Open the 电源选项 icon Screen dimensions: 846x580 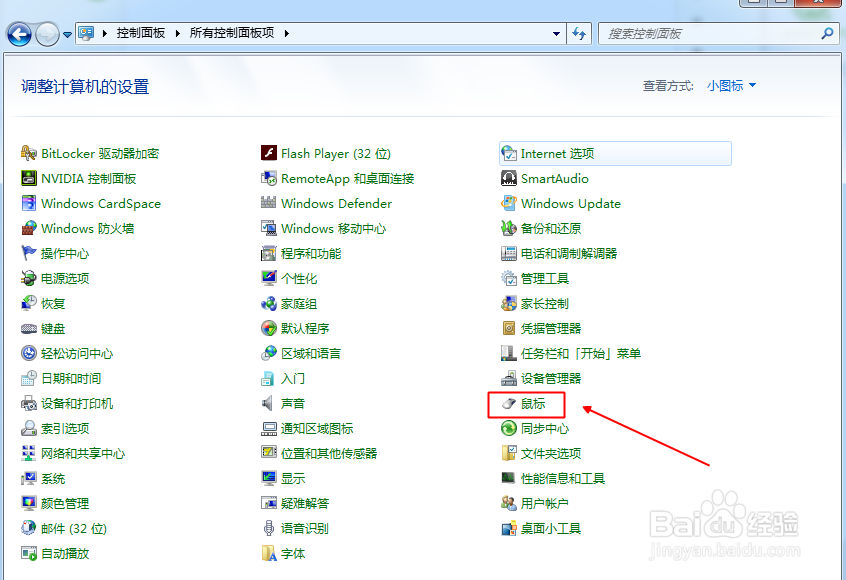[x=29, y=278]
